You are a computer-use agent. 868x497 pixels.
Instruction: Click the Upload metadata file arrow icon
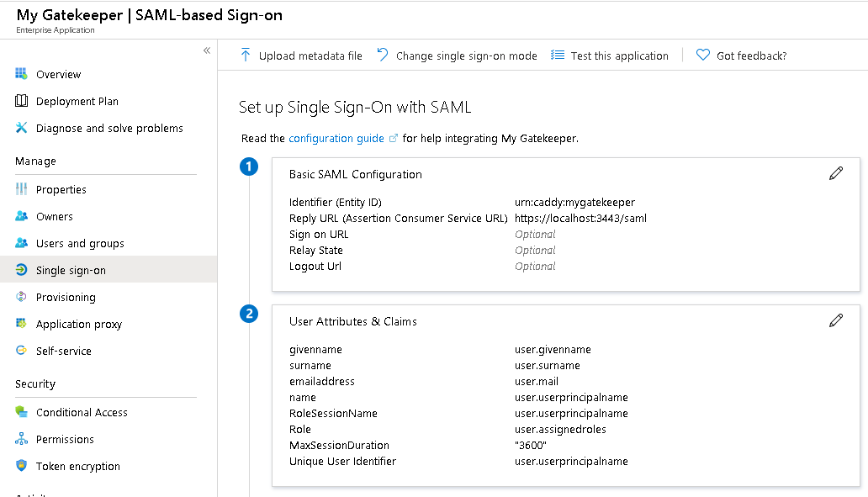tap(246, 56)
